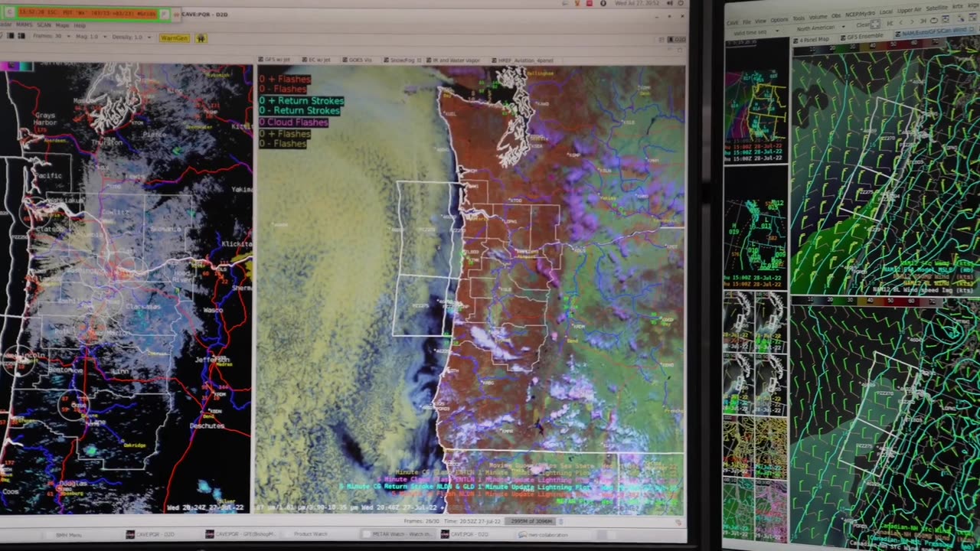The height and width of the screenshot is (551, 980).
Task: Open the Valid time seq dropdown
Action: 756,32
